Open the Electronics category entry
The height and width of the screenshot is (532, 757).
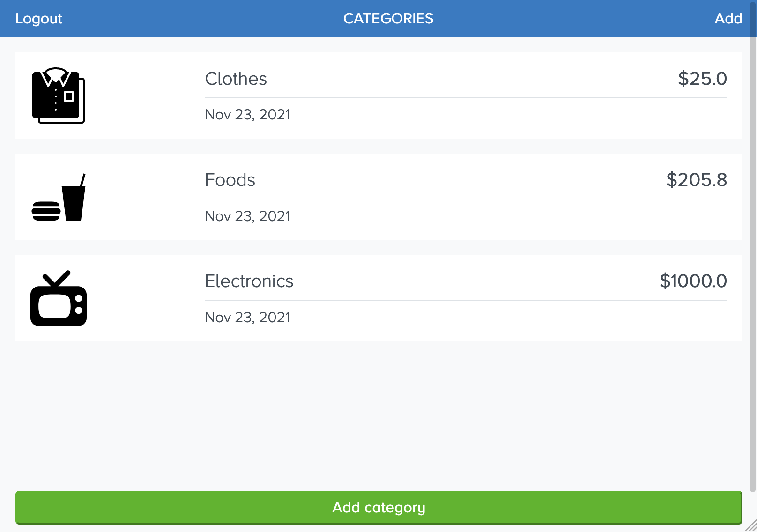tap(249, 281)
